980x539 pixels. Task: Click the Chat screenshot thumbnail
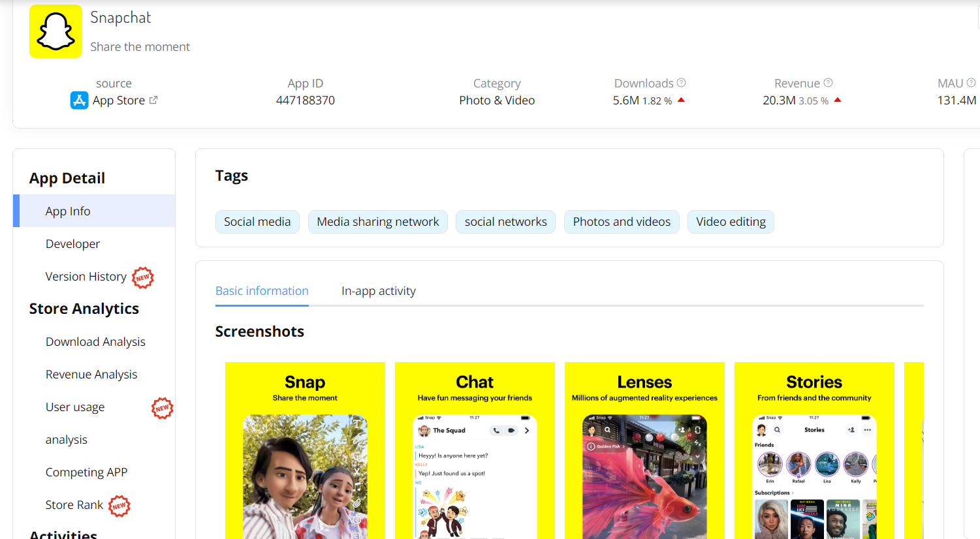(475, 450)
